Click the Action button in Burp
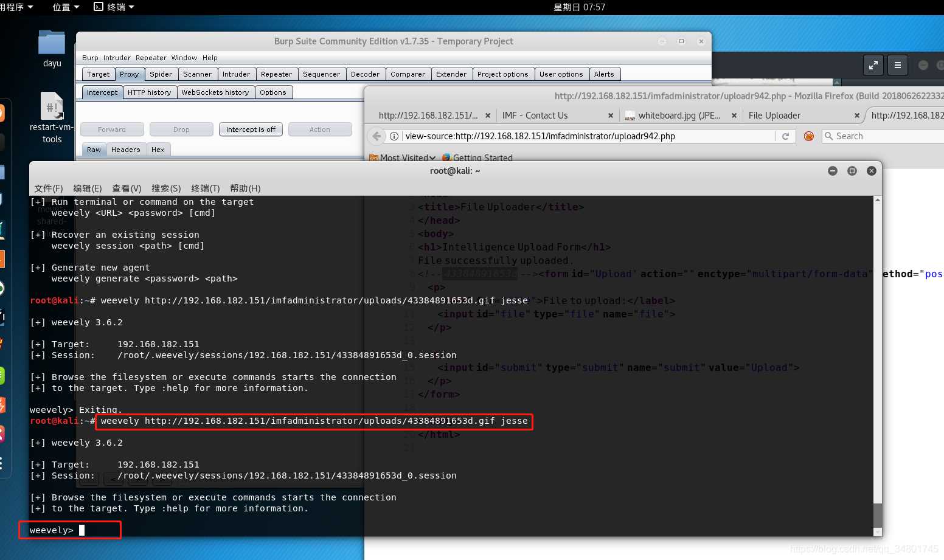The image size is (944, 560). click(x=320, y=130)
